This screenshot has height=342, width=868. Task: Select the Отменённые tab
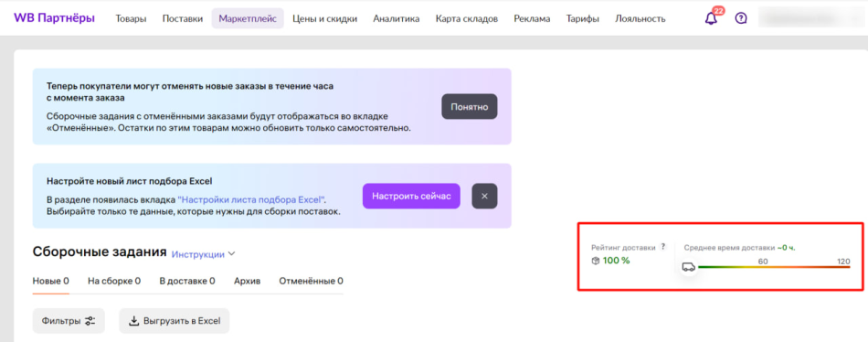click(x=311, y=281)
